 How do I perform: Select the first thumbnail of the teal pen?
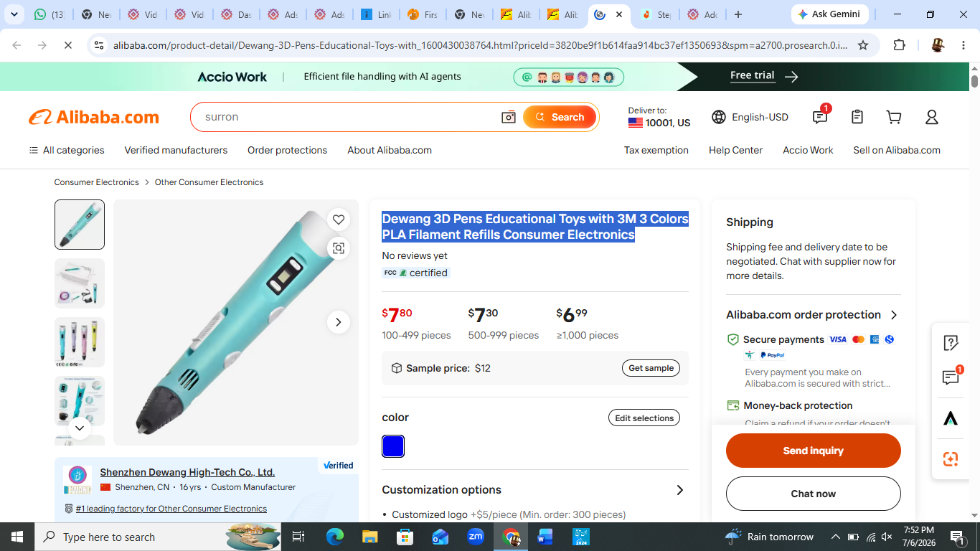(80, 225)
